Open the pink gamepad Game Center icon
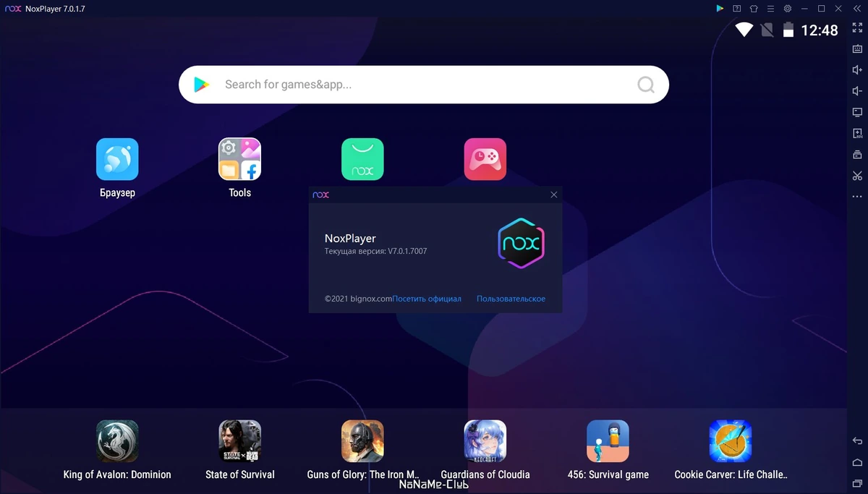 pos(485,159)
